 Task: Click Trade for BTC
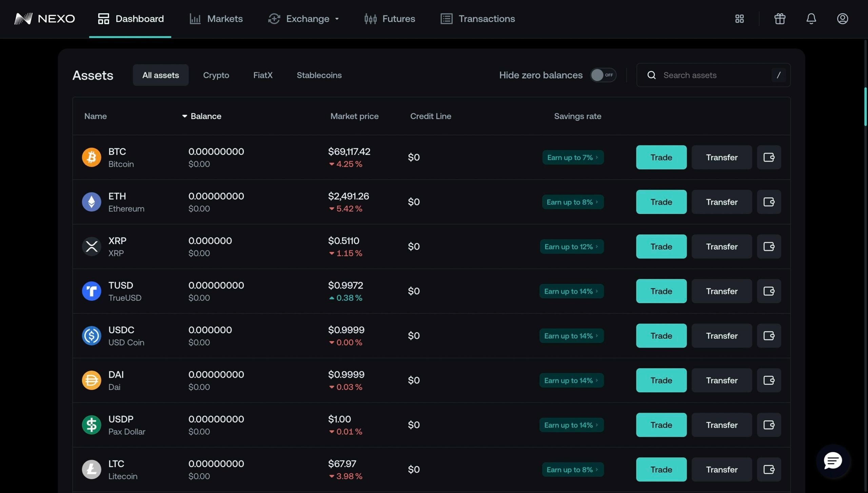pos(661,157)
